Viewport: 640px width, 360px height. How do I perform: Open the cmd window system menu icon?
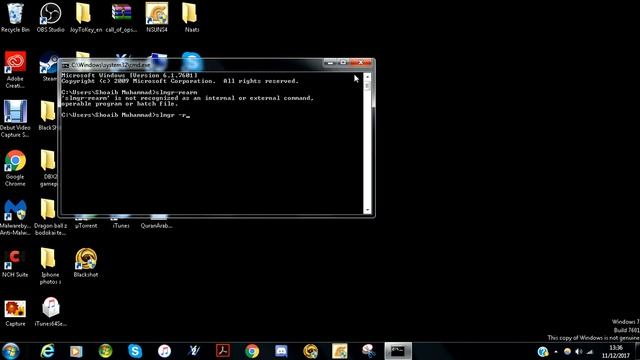pos(65,65)
